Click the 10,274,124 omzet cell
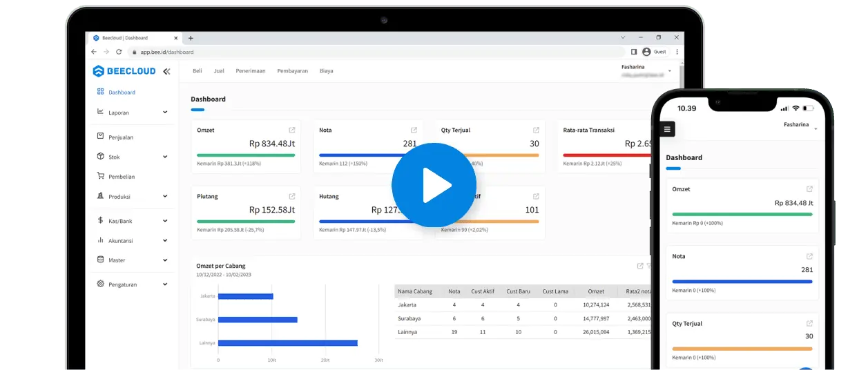 (x=596, y=304)
